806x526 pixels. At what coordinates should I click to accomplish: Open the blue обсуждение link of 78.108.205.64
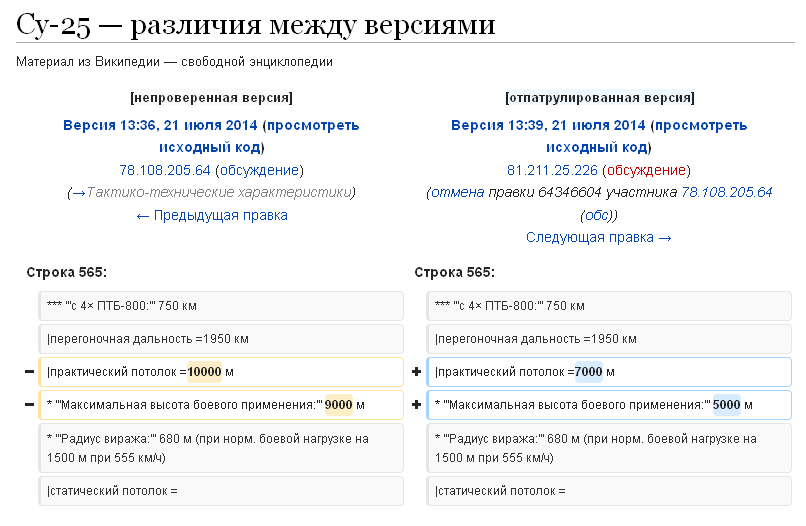[x=260, y=170]
